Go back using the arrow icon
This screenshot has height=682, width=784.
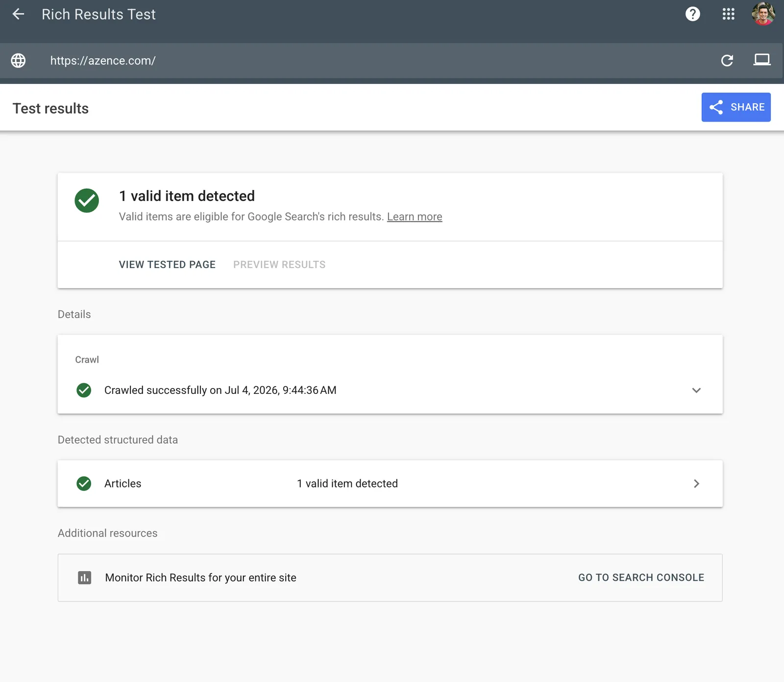tap(18, 14)
